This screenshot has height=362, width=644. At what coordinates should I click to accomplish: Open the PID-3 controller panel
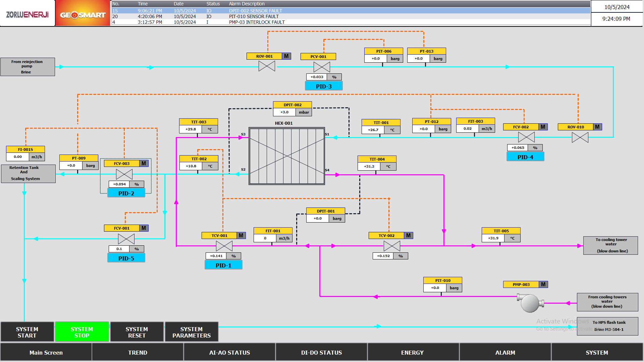(324, 86)
